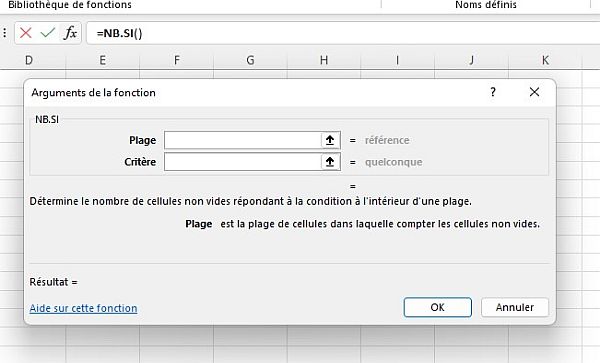Select column F header

click(176, 60)
